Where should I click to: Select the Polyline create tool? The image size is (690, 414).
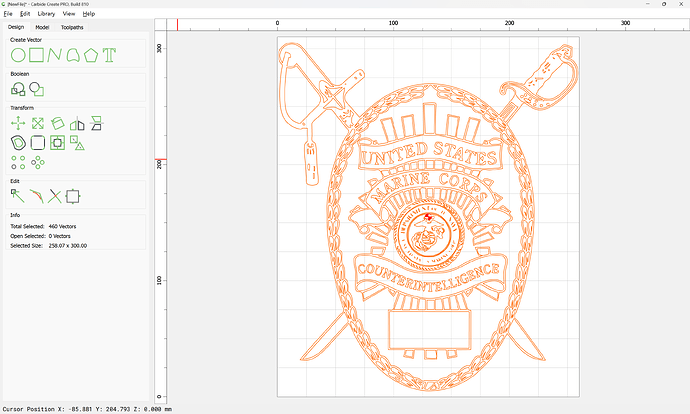pos(54,55)
